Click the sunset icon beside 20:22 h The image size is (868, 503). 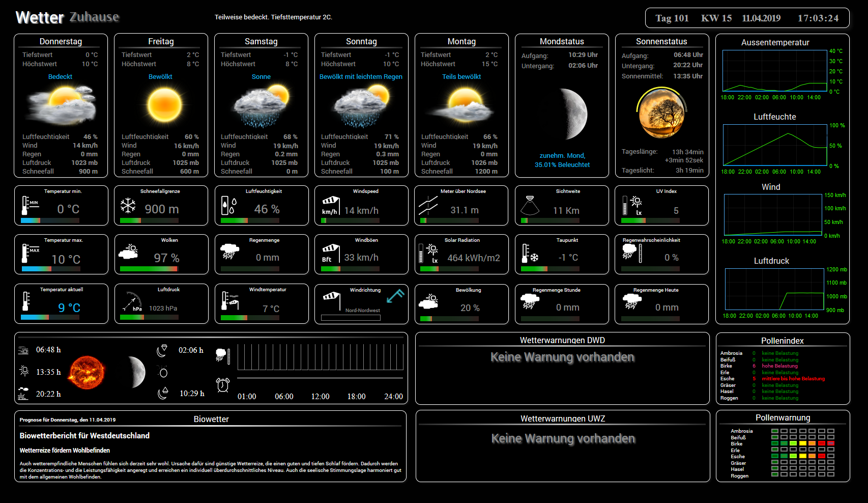tap(23, 394)
